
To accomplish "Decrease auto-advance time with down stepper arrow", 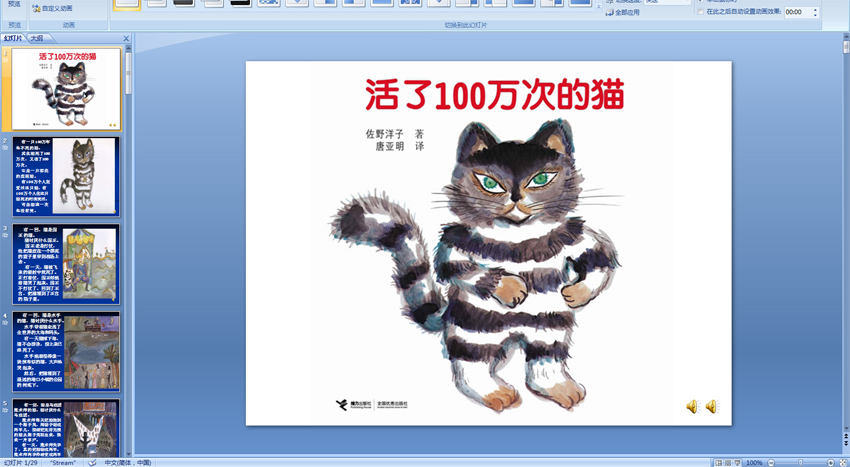I will pyautogui.click(x=815, y=15).
